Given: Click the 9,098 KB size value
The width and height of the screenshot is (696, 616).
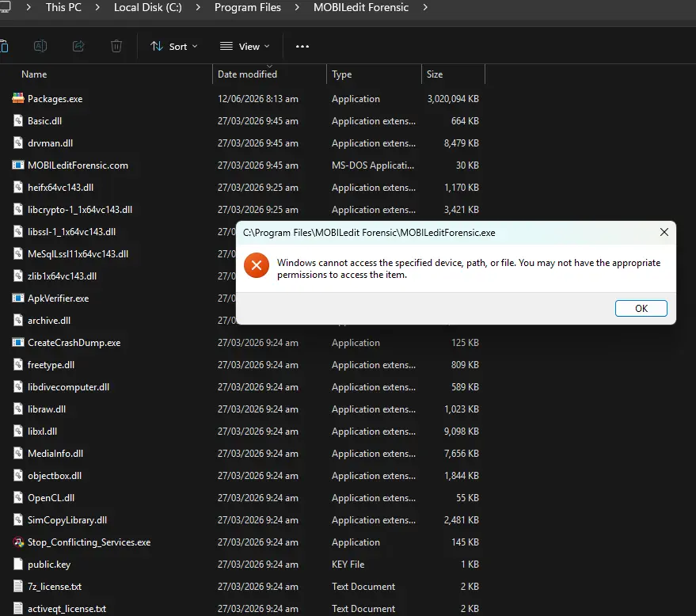Looking at the screenshot, I should (462, 432).
